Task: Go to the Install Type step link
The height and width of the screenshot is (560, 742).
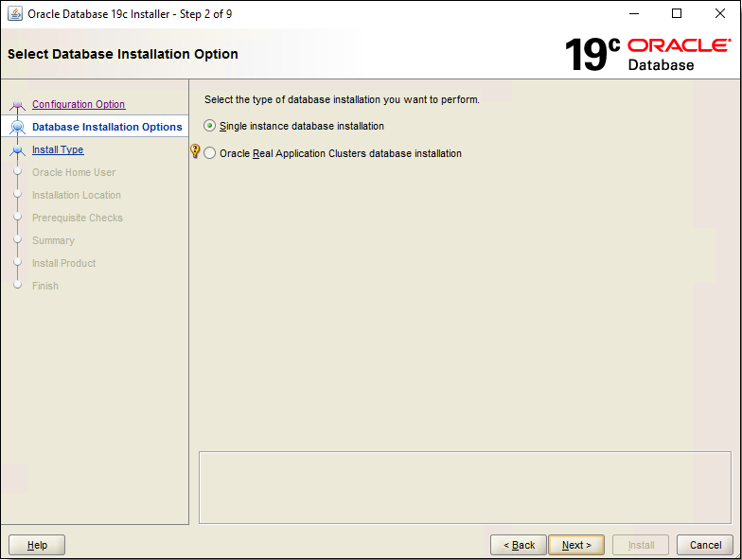Action: click(58, 149)
